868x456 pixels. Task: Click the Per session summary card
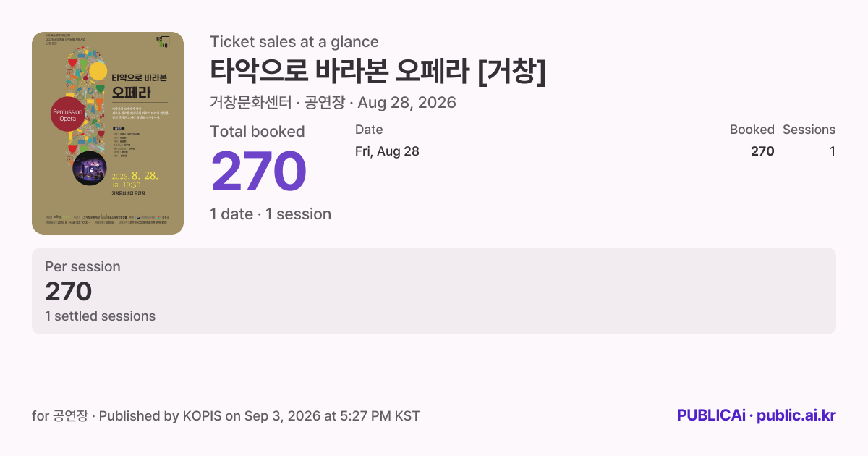coord(434,291)
